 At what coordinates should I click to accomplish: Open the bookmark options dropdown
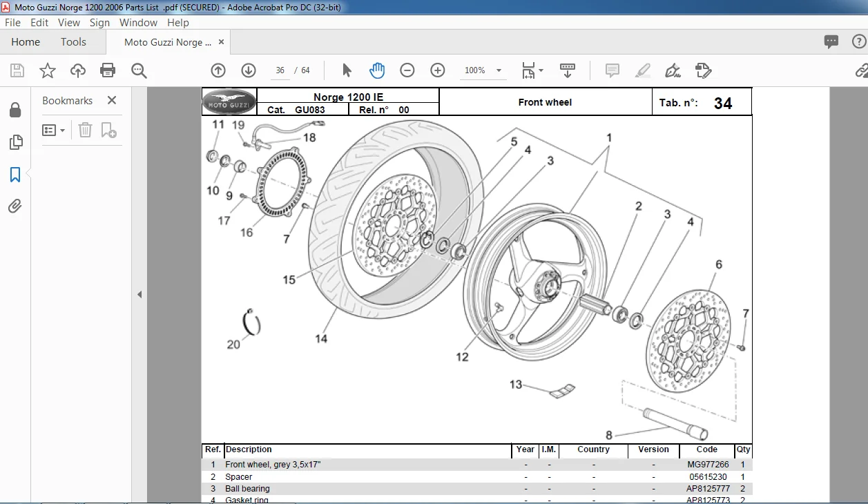click(x=54, y=130)
